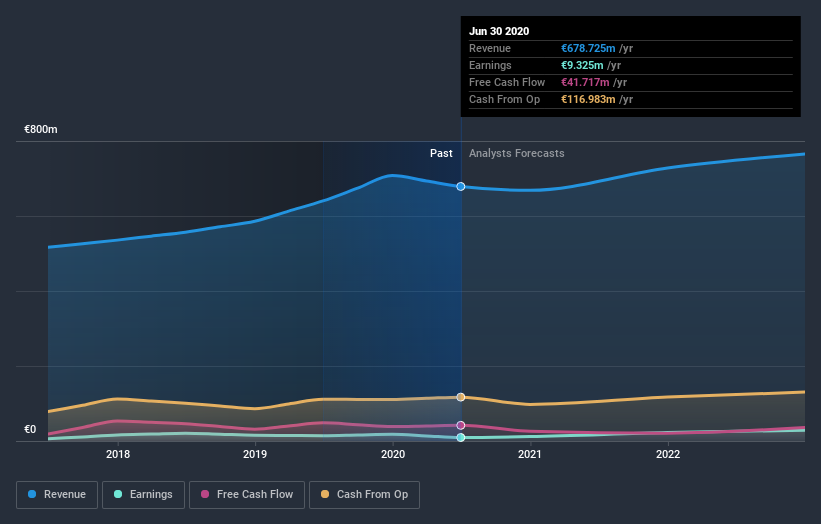This screenshot has height=524, width=821.
Task: Click the €678.725m revenue value in the tooltip
Action: 588,48
